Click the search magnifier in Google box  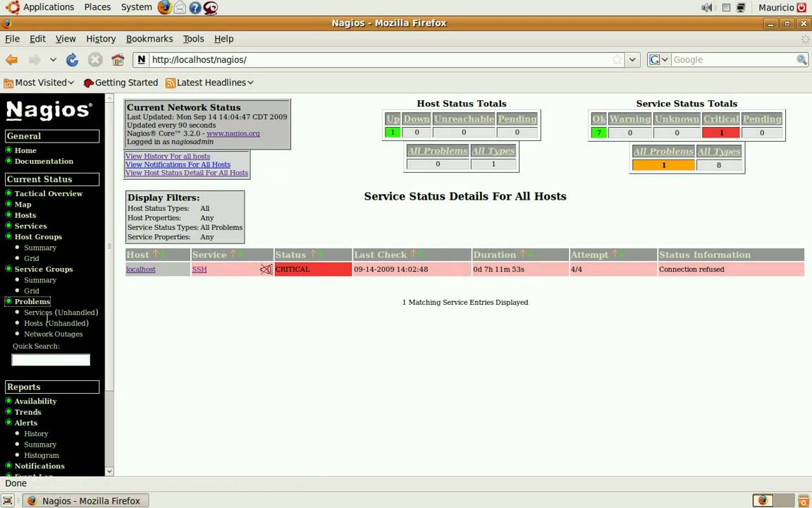(x=801, y=59)
